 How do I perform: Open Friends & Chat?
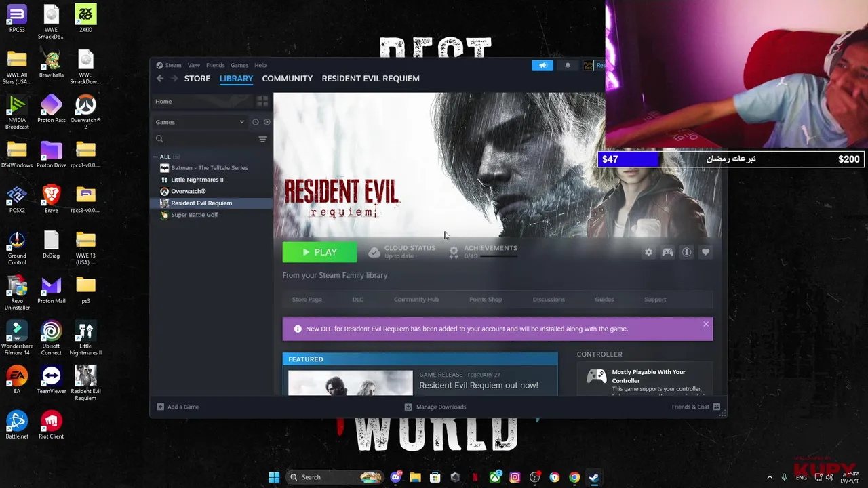(x=696, y=407)
